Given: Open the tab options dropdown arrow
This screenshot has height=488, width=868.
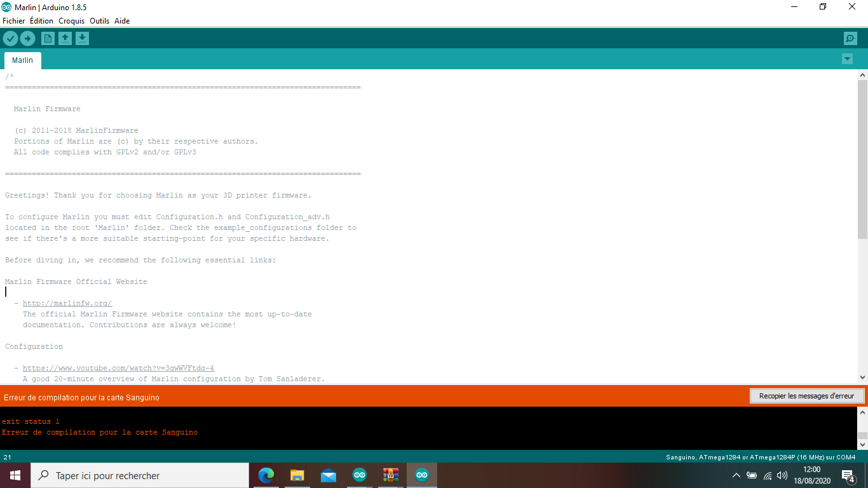Looking at the screenshot, I should click(847, 59).
